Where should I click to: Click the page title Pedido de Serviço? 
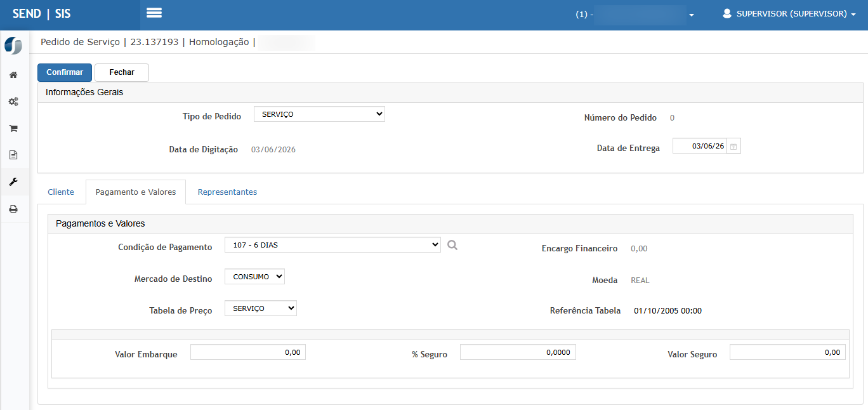coord(80,42)
